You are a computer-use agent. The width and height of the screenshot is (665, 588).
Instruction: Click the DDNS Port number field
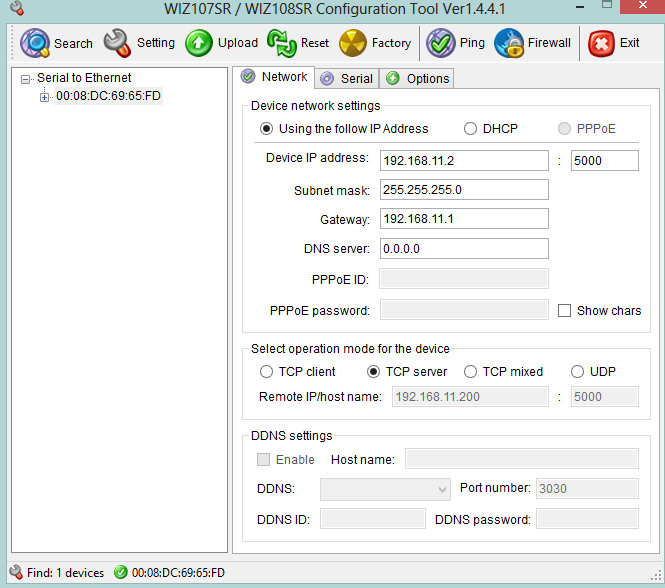click(587, 488)
